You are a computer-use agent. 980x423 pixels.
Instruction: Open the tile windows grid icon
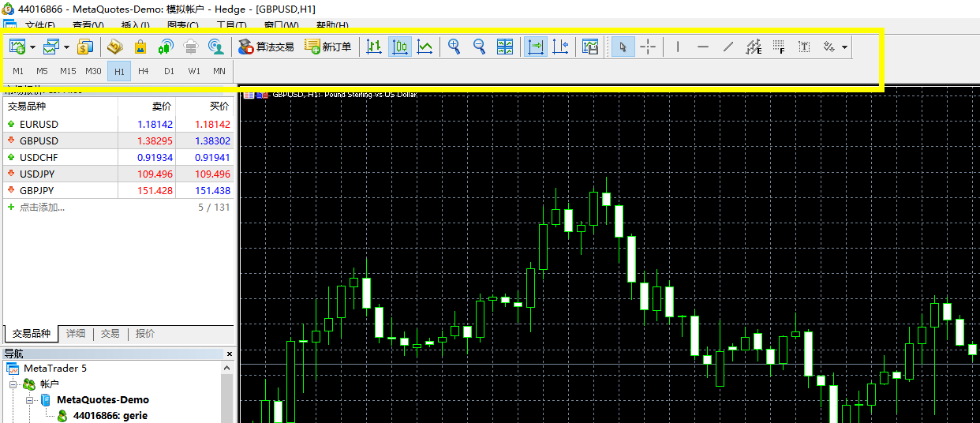point(505,47)
